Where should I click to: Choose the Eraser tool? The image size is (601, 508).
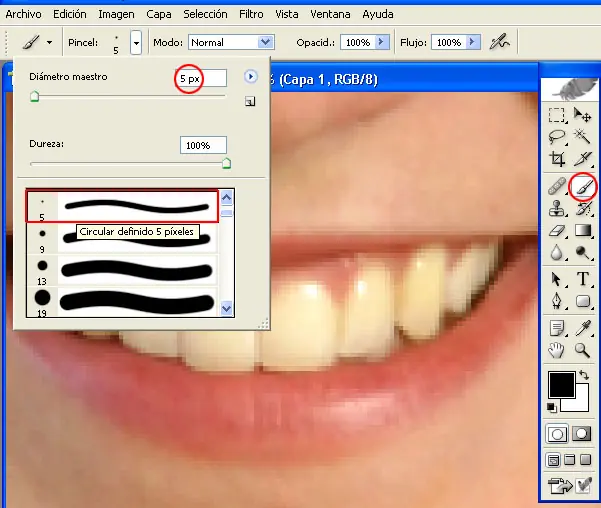[x=557, y=232]
